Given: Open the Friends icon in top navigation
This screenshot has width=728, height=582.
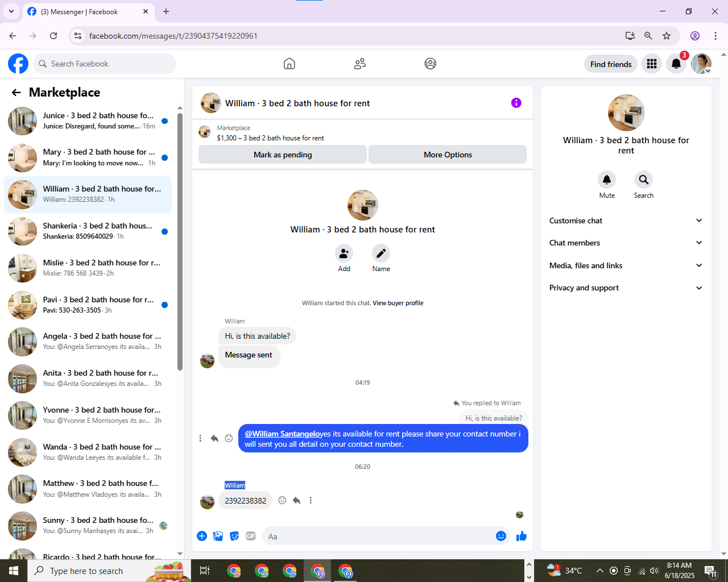Looking at the screenshot, I should pyautogui.click(x=360, y=64).
